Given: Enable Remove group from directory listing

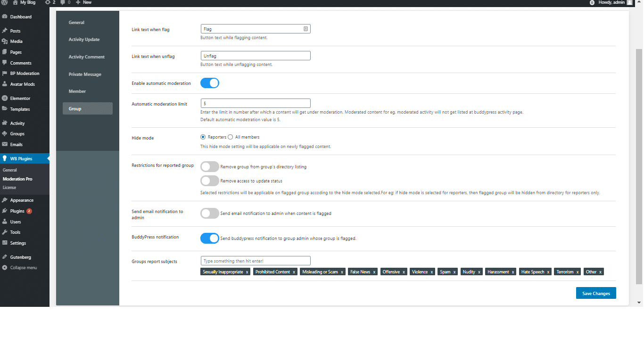Looking at the screenshot, I should pos(210,167).
